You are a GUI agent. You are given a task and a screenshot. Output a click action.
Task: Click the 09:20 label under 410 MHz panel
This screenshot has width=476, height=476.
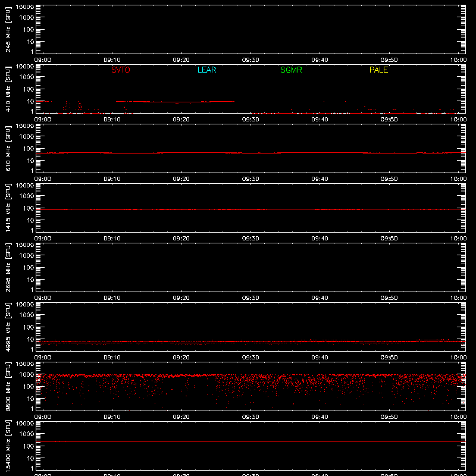[x=181, y=120]
